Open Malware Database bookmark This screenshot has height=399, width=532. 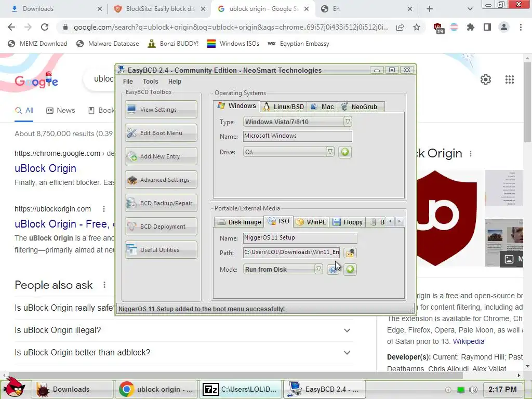[108, 44]
